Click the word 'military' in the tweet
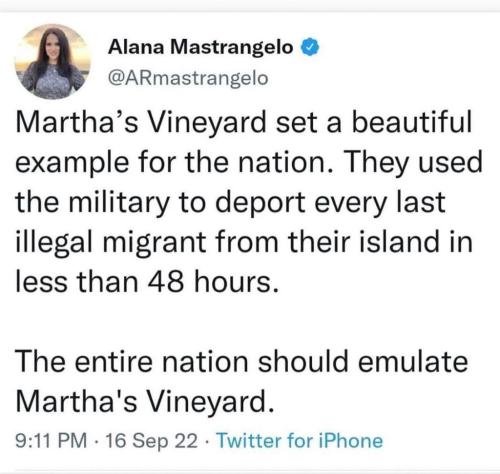 (119, 203)
